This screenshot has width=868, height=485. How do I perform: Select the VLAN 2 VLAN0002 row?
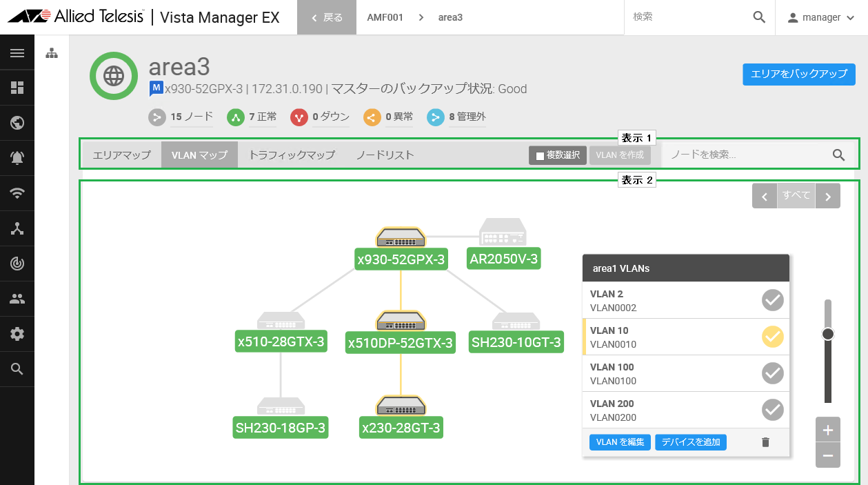(x=685, y=300)
